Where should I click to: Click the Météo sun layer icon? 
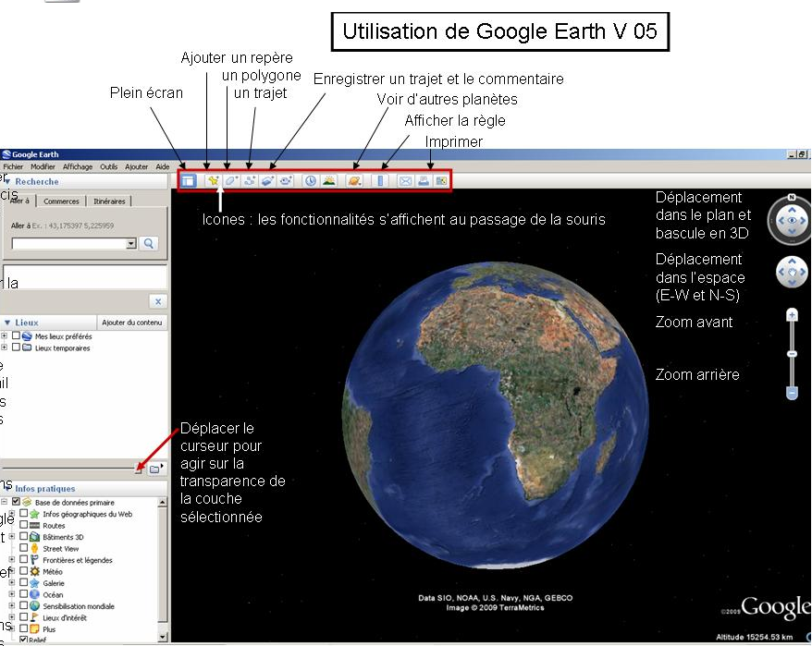34,571
